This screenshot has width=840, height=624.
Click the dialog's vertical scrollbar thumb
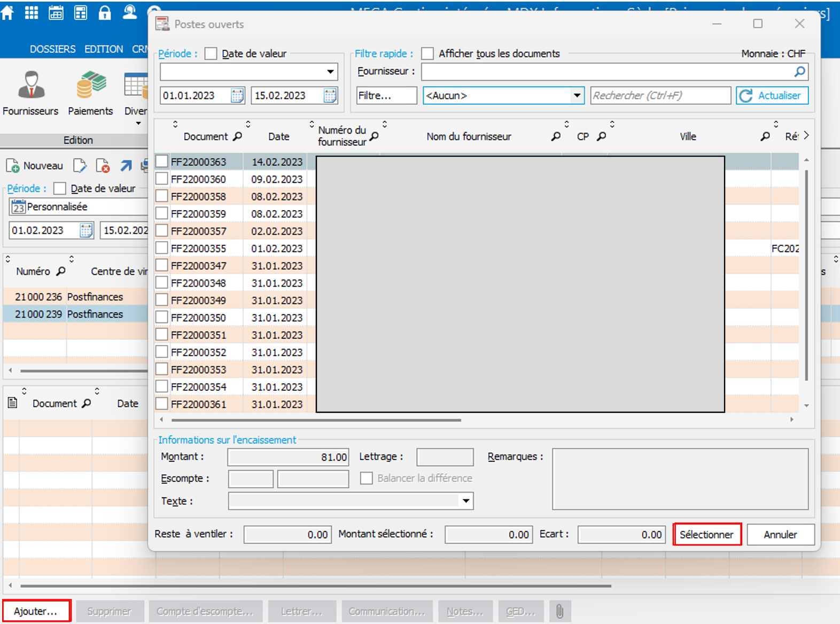[806, 275]
